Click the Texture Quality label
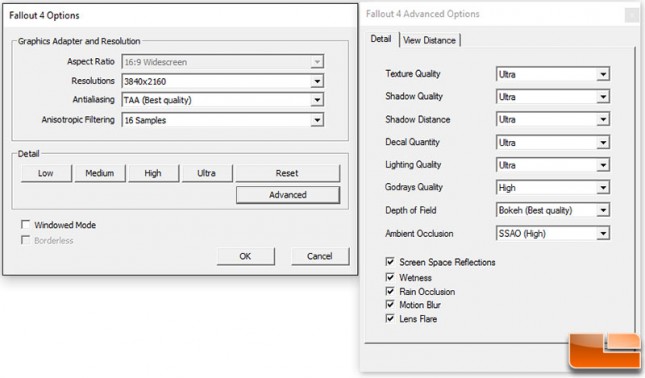The height and width of the screenshot is (378, 645). tap(413, 74)
